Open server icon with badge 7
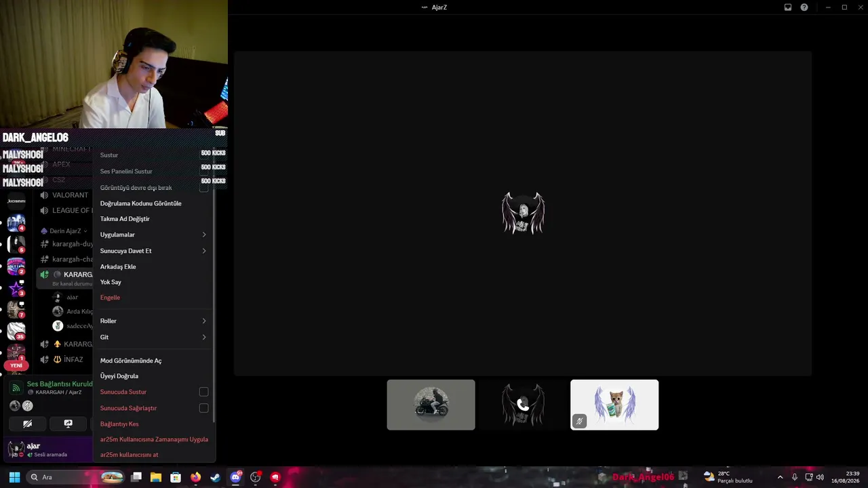Viewport: 868px width, 488px height. (16, 309)
